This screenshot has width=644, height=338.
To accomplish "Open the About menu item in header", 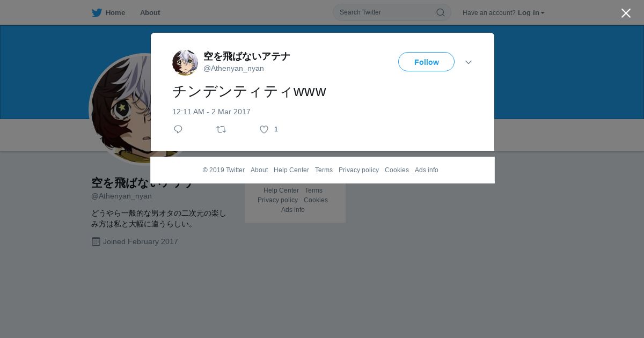I will point(150,12).
